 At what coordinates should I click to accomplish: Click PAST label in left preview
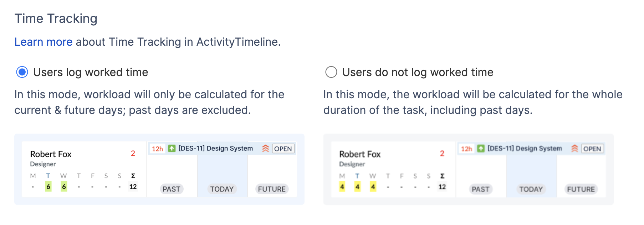pyautogui.click(x=172, y=189)
